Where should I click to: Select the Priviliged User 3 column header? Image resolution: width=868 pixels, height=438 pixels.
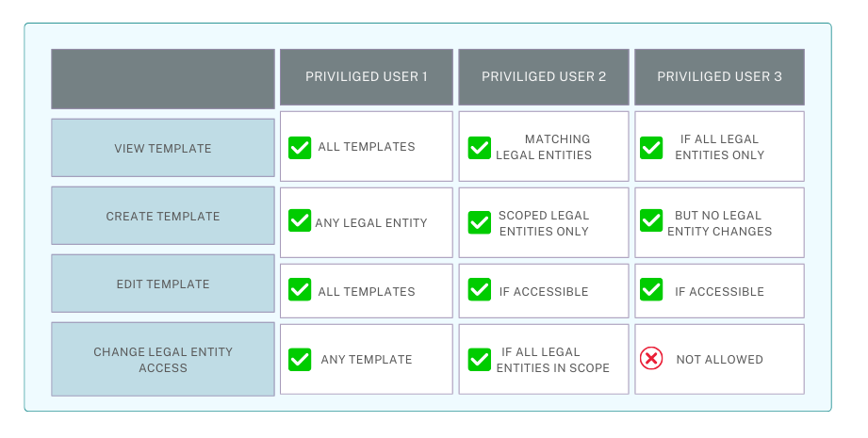719,77
